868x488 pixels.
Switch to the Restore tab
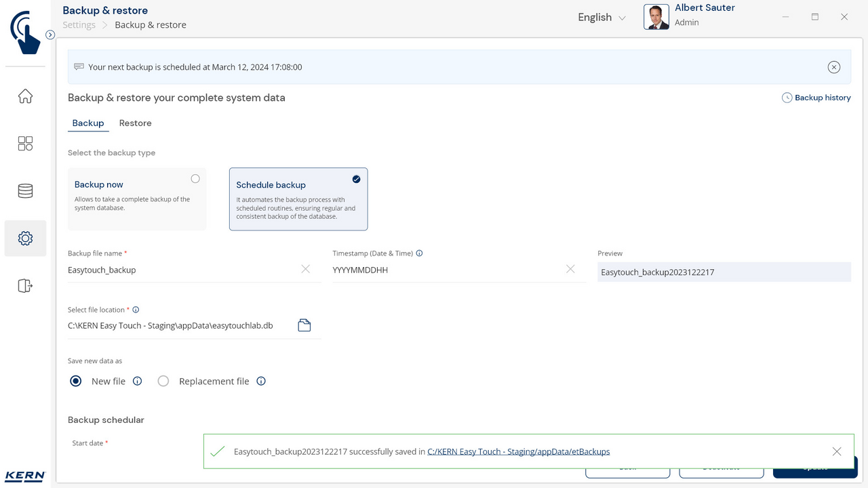click(135, 123)
